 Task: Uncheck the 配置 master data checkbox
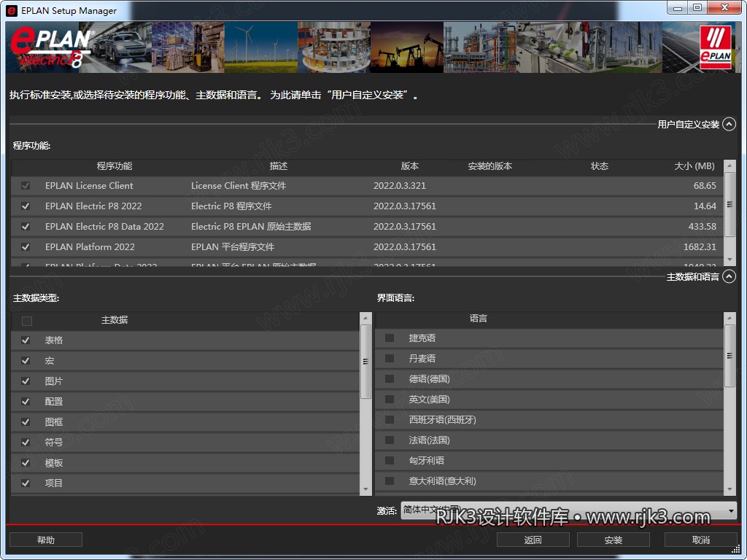(x=26, y=402)
